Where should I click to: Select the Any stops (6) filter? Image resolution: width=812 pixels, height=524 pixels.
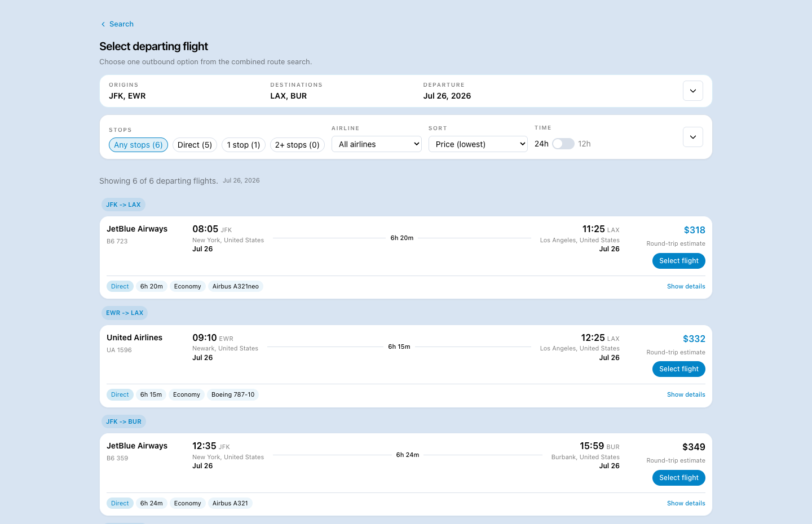coord(138,145)
